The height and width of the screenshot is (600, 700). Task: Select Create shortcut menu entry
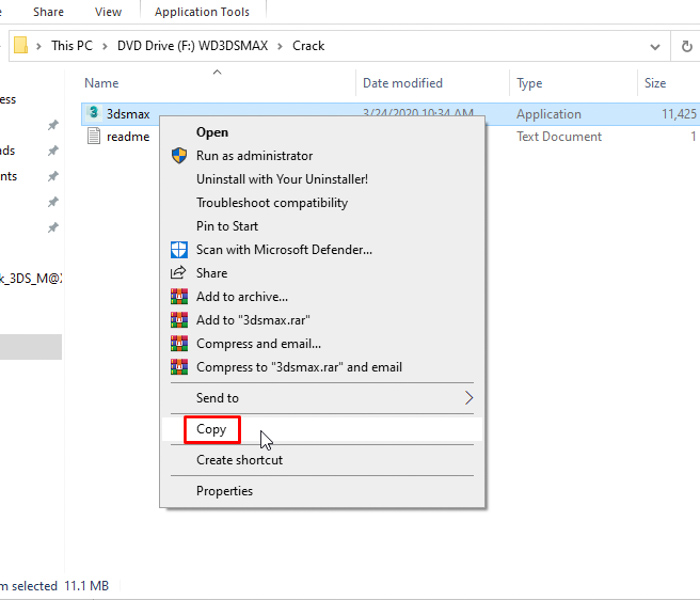[239, 460]
